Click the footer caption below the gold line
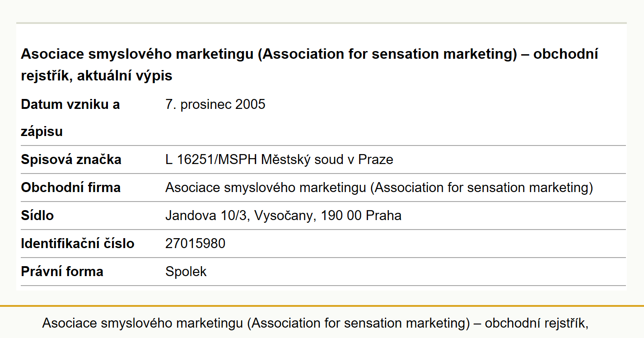Image resolution: width=644 pixels, height=338 pixels. coord(315,323)
